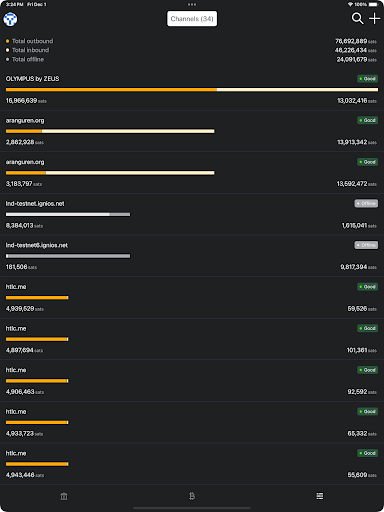Open htlc.me channel with 4,933,723 sats
The height and width of the screenshot is (512, 384).
tap(192, 422)
